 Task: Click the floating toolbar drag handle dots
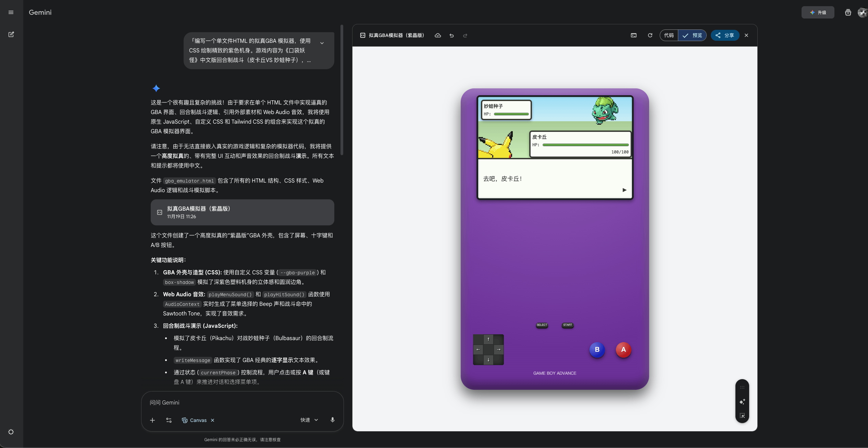pyautogui.click(x=742, y=387)
